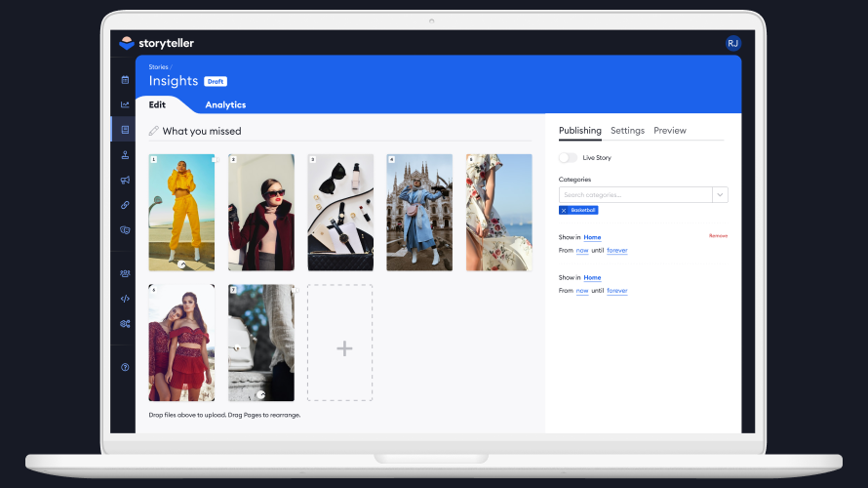The height and width of the screenshot is (488, 868).
Task: Remove the Basketball category tag
Action: pos(564,210)
